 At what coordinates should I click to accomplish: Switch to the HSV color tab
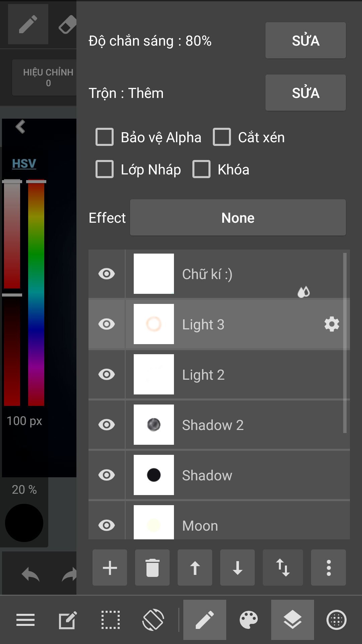tap(24, 163)
